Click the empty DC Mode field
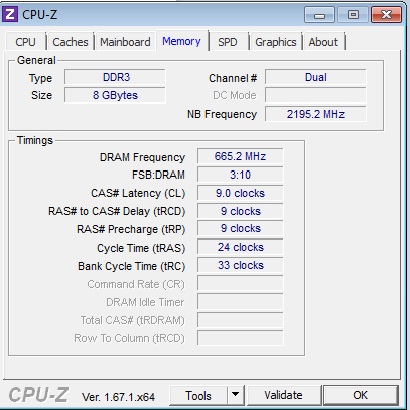The image size is (410, 410). (x=316, y=95)
